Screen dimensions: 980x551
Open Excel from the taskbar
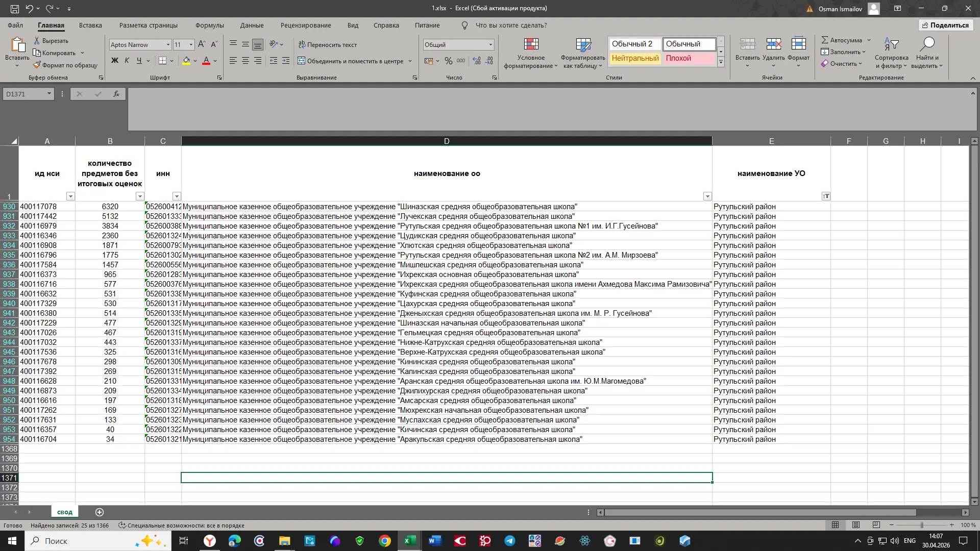pyautogui.click(x=410, y=541)
